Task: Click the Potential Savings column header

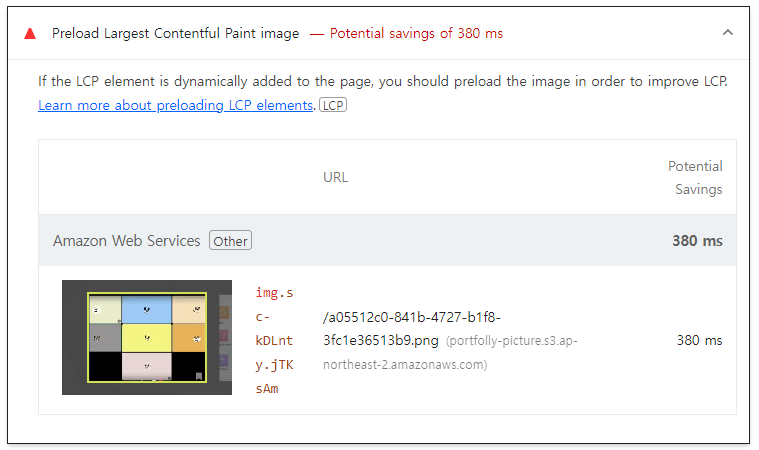Action: pyautogui.click(x=695, y=178)
